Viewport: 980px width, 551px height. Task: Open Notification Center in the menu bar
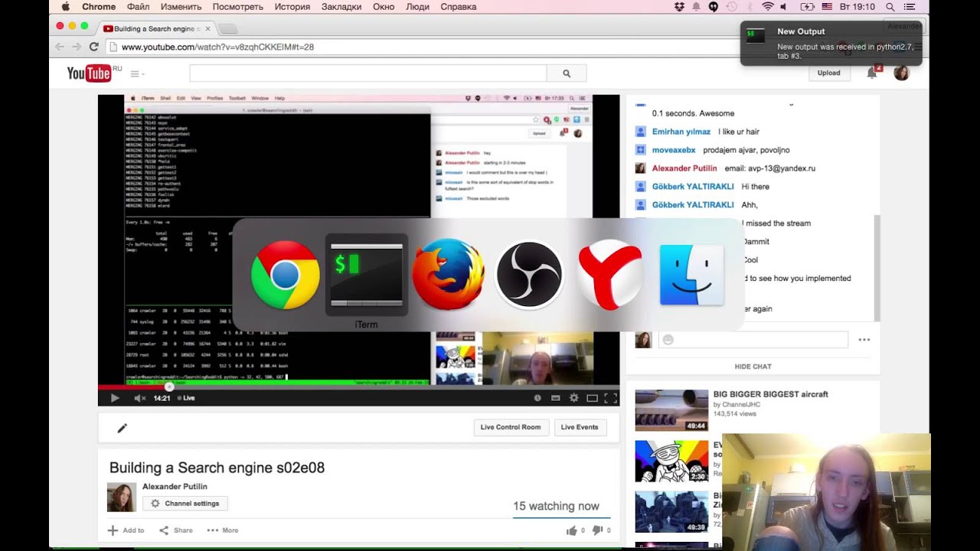[x=911, y=7]
